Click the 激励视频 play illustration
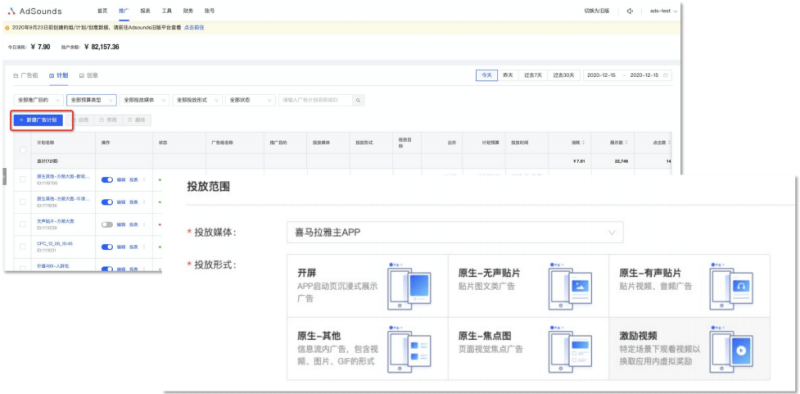Viewport: 800px width, 394px height. tap(731, 349)
